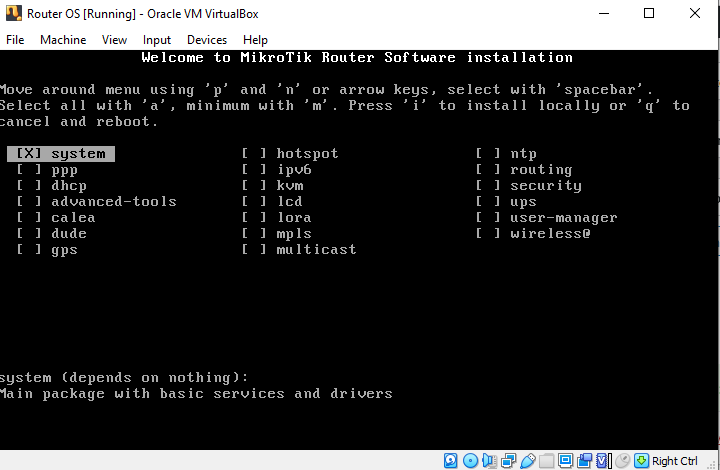This screenshot has height=470, width=720.
Task: Close the Router OS VirtualBox window
Action: 695,13
